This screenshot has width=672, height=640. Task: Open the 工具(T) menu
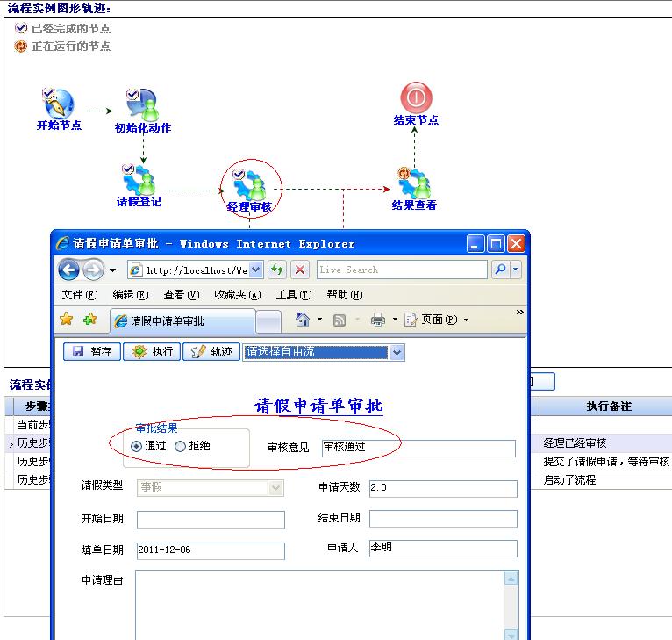(x=294, y=295)
